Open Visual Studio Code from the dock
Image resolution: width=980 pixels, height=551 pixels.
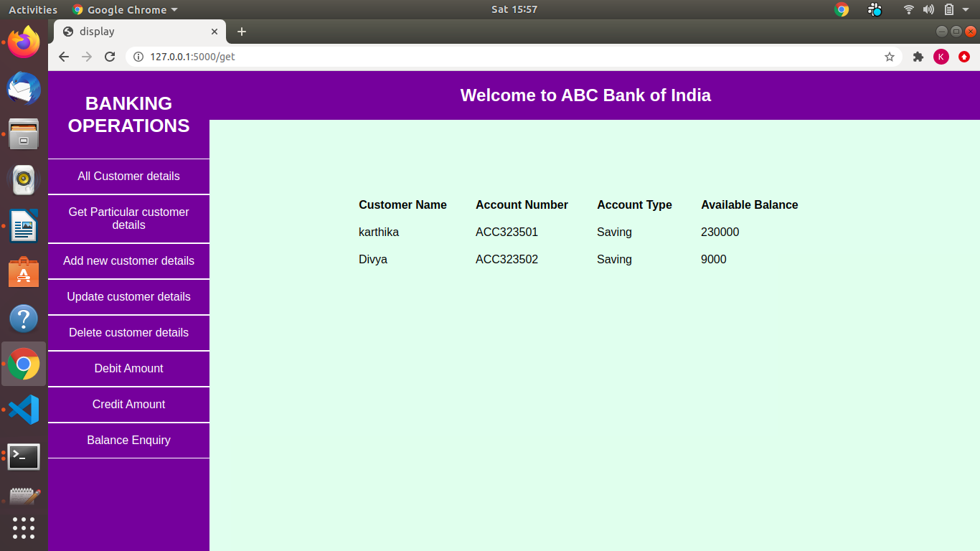(x=24, y=410)
